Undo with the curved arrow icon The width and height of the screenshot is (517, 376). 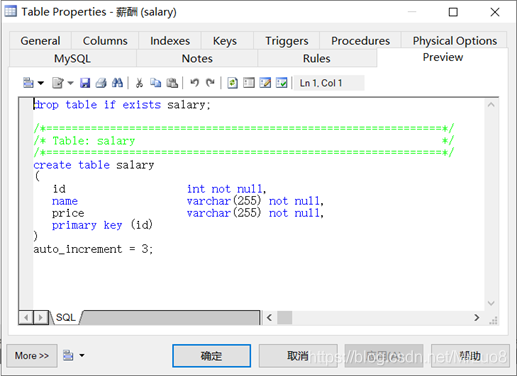click(194, 83)
